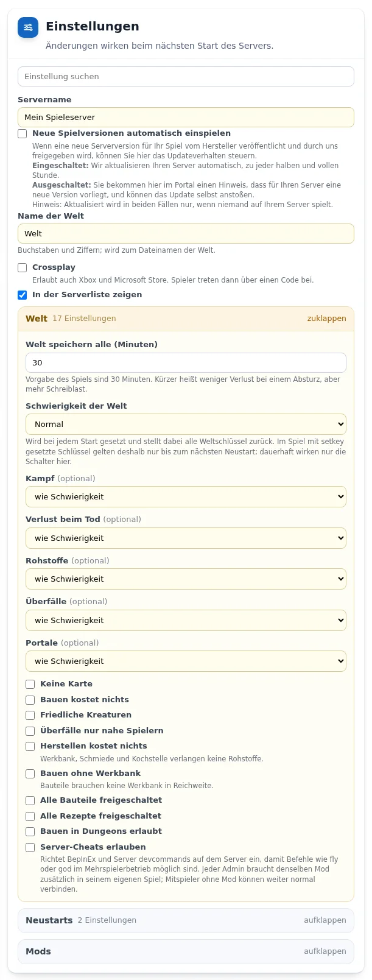Viewport: 372px width, 980px height.
Task: Focus the 'Einstellung suchen' search field
Action: 186,76
